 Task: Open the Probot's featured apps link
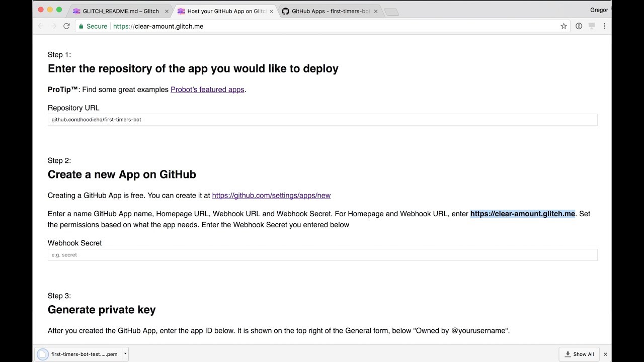click(x=207, y=89)
